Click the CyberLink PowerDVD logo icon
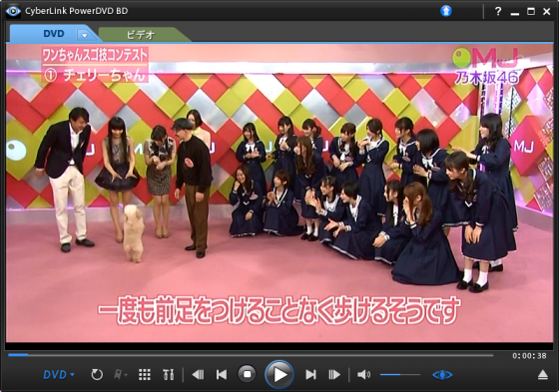 point(13,11)
